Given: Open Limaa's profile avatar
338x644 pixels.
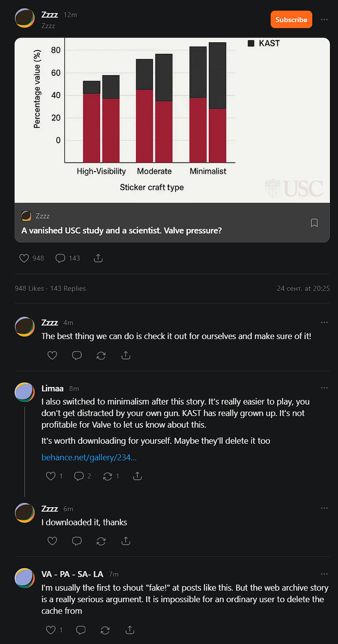Looking at the screenshot, I should [x=25, y=392].
